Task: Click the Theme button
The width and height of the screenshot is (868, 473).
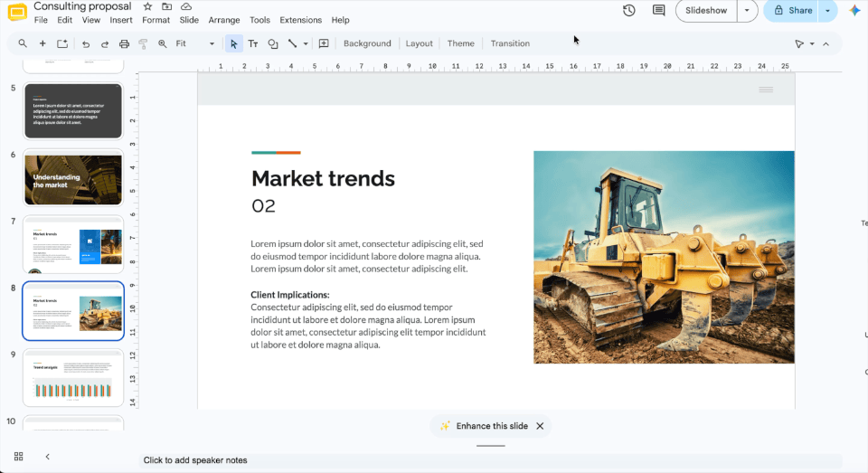Action: pos(460,43)
